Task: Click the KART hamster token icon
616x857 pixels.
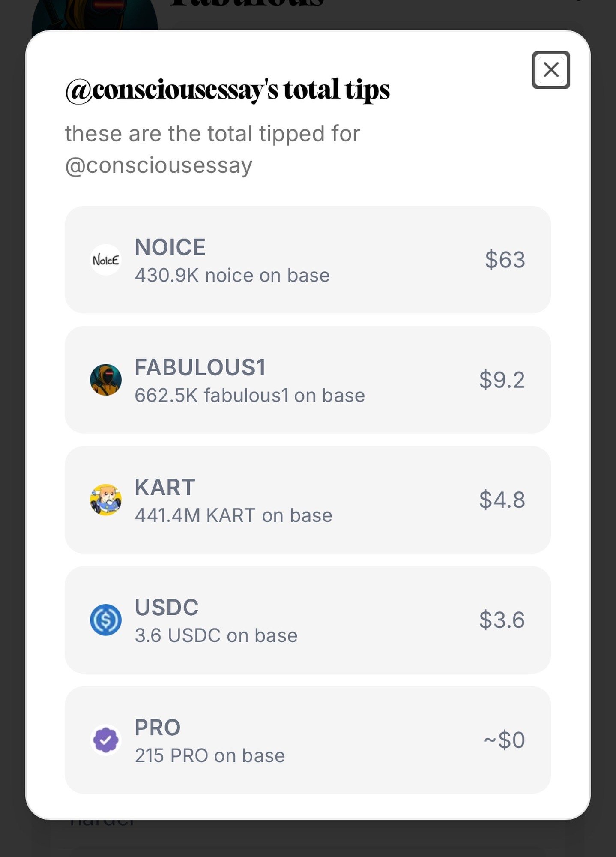Action: point(106,500)
